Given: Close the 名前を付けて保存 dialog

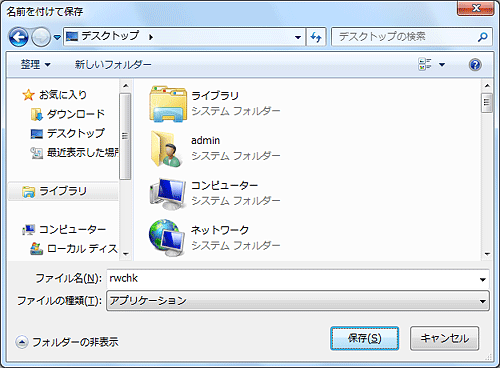Looking at the screenshot, I should click(x=475, y=8).
